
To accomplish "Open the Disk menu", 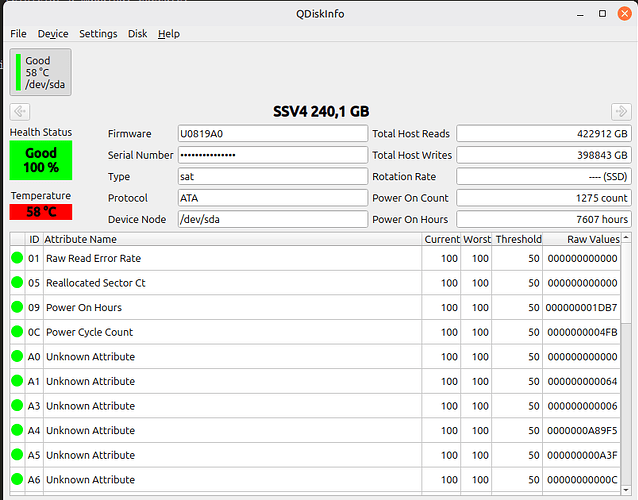I will click(x=138, y=34).
